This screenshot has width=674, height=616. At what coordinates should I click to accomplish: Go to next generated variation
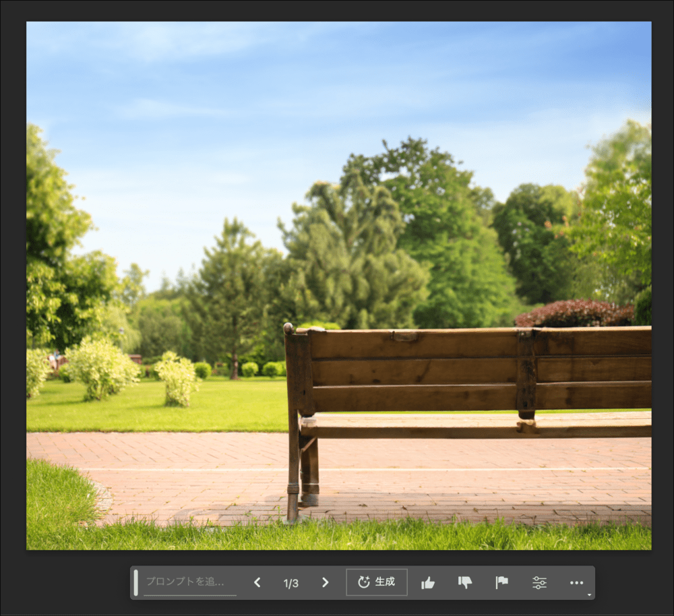(x=325, y=582)
